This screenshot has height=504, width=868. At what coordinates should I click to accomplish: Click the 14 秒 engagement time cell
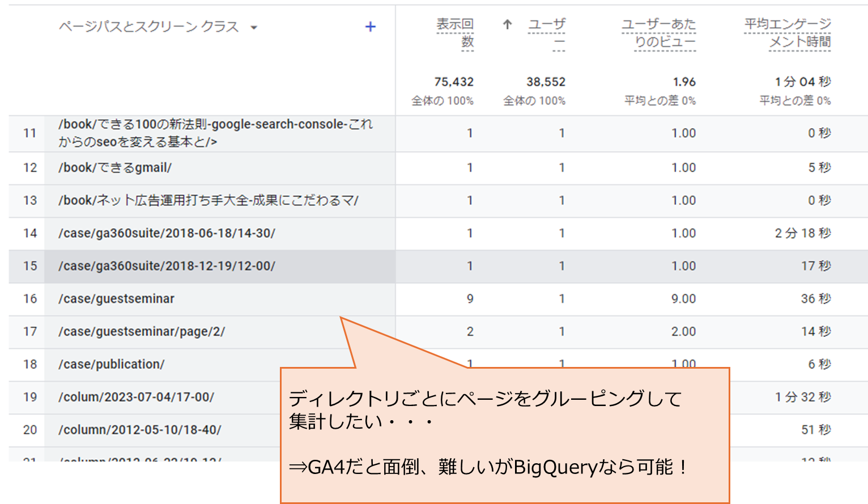(816, 332)
